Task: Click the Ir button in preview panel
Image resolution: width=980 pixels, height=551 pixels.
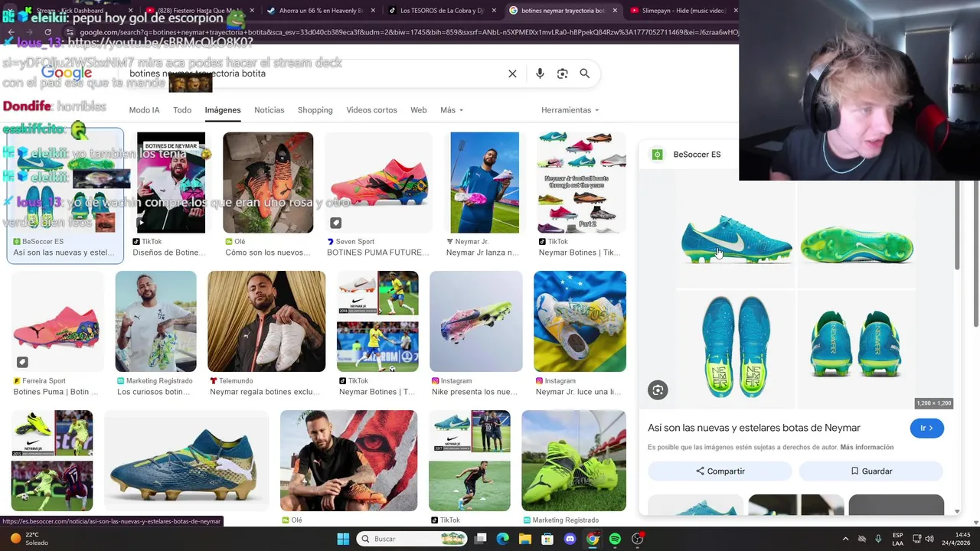Action: (927, 428)
